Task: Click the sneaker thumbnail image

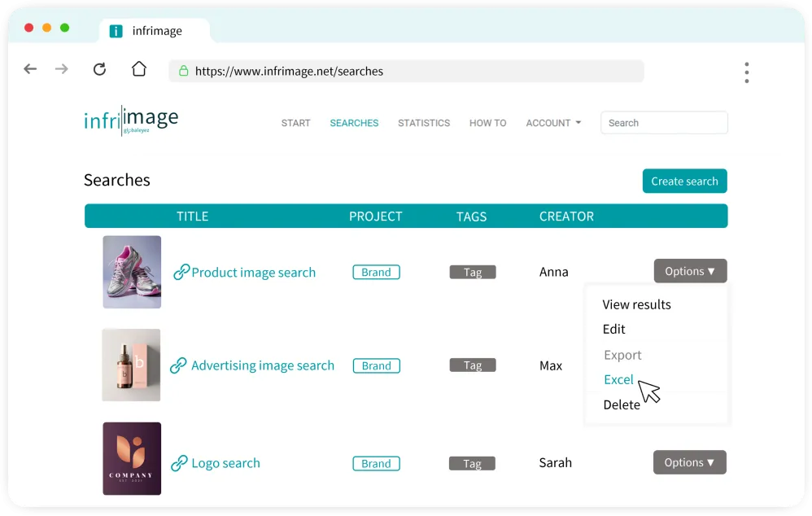Action: (x=131, y=271)
